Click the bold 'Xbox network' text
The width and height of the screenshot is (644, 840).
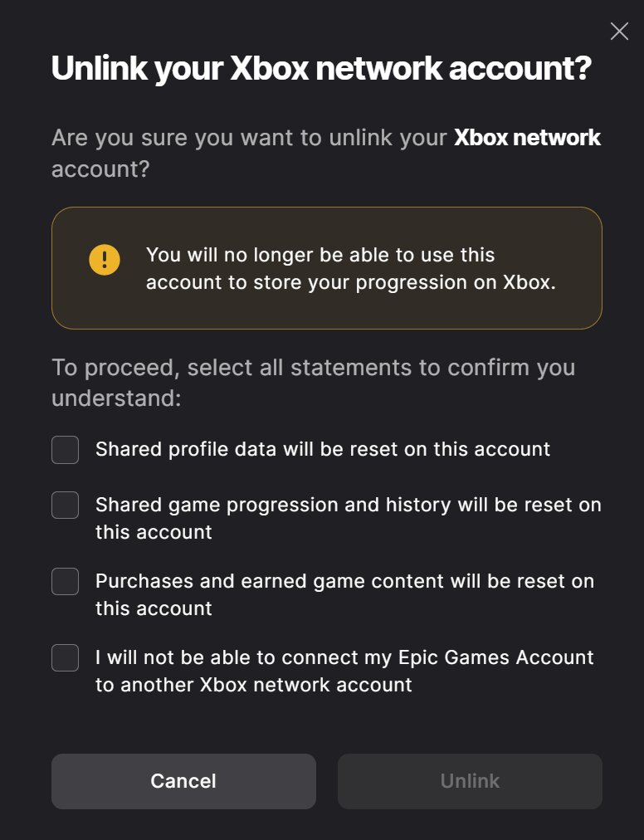click(527, 138)
